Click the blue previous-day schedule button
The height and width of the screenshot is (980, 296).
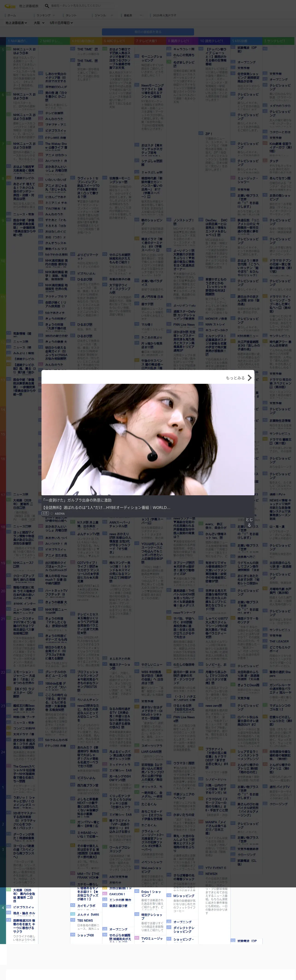click(x=148, y=32)
